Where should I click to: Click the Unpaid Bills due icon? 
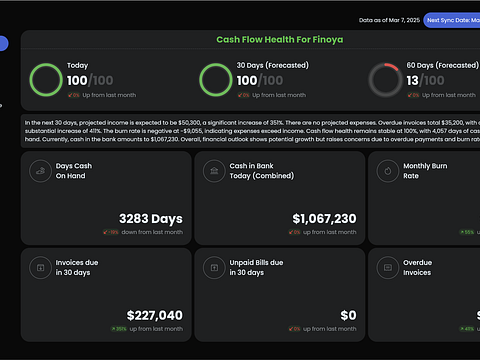(x=214, y=268)
